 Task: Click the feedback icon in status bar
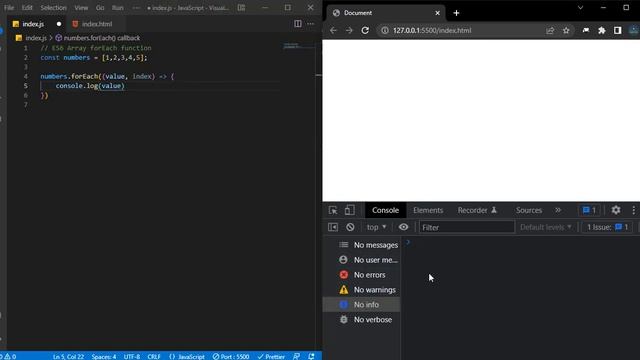[297, 356]
